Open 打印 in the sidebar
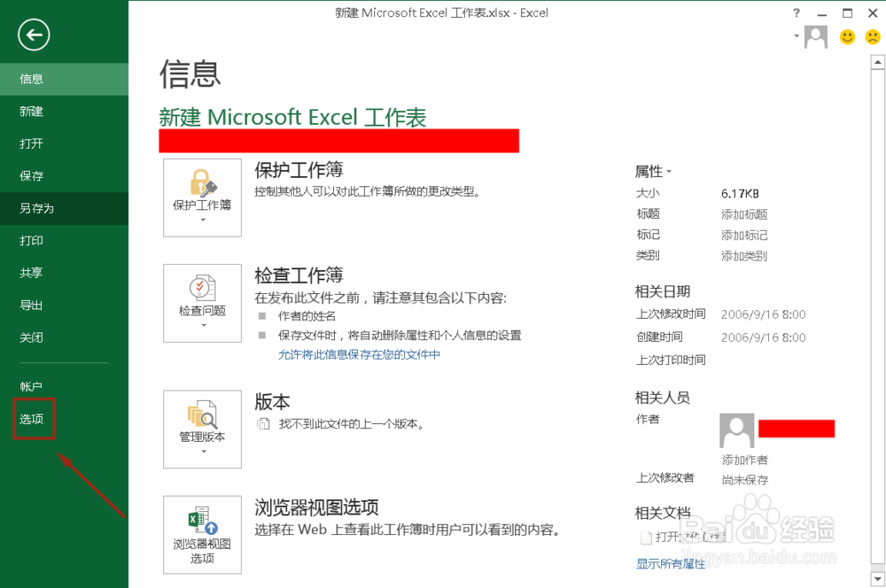886x588 pixels. pos(65,241)
